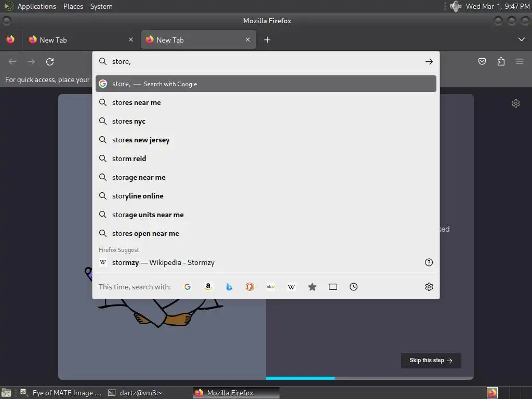The width and height of the screenshot is (532, 399).
Task: Switch to dartz@vm3 terminal in taskbar
Action: click(136, 393)
